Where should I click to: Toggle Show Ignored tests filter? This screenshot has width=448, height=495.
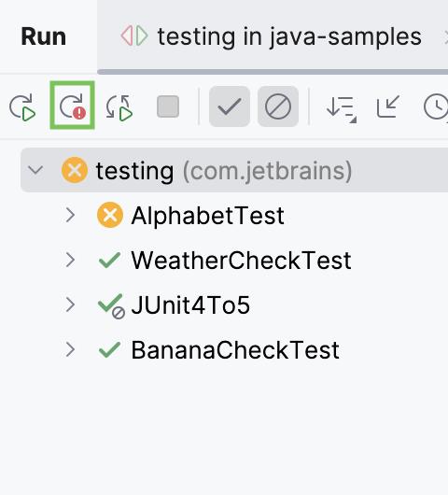click(278, 106)
